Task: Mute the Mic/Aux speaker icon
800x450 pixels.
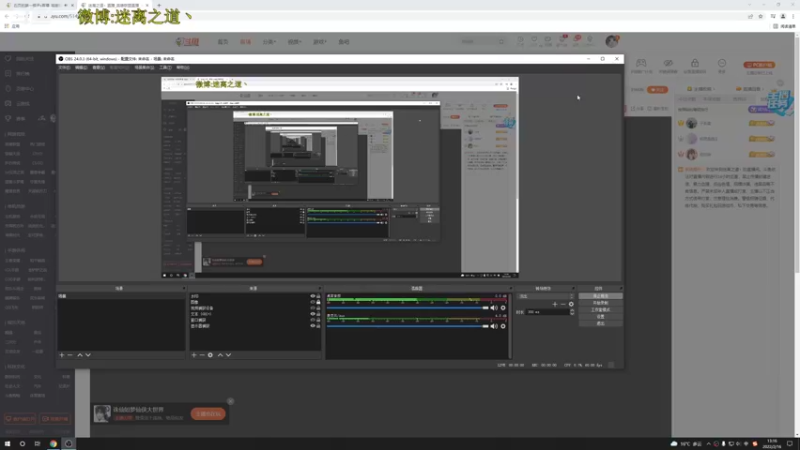Action: [x=493, y=326]
